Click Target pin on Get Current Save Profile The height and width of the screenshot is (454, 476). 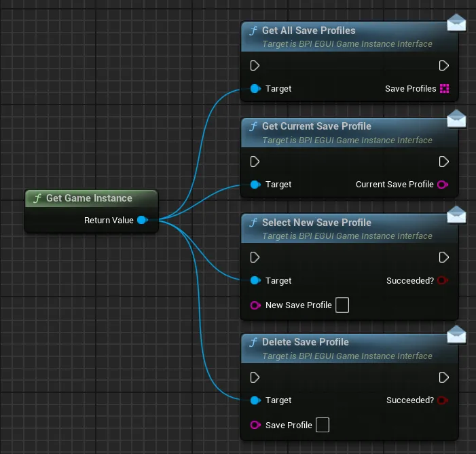pyautogui.click(x=255, y=185)
